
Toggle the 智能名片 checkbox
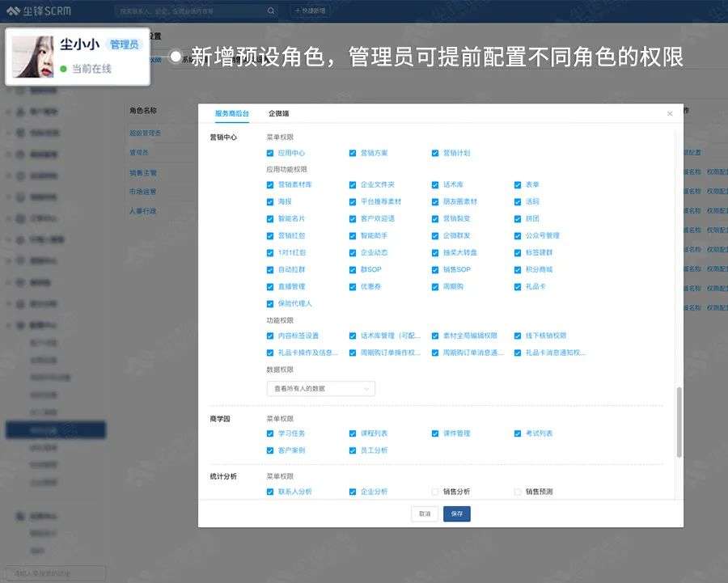coord(270,218)
